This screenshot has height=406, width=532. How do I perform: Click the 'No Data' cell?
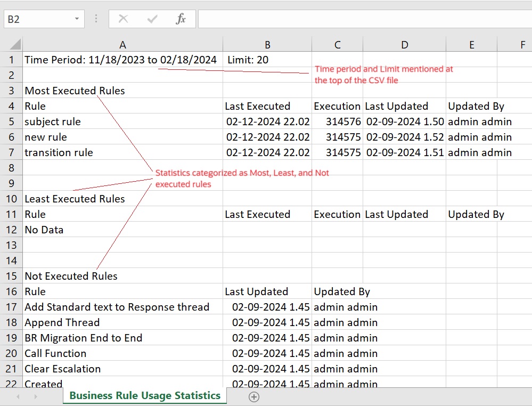123,230
